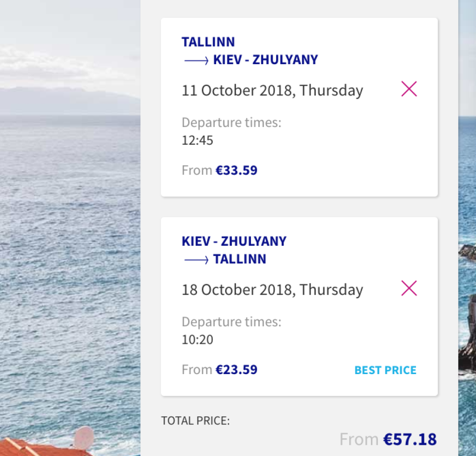Image resolution: width=476 pixels, height=456 pixels.
Task: Click the arrow icon before KIEV - ZHULYANY
Action: (x=196, y=60)
